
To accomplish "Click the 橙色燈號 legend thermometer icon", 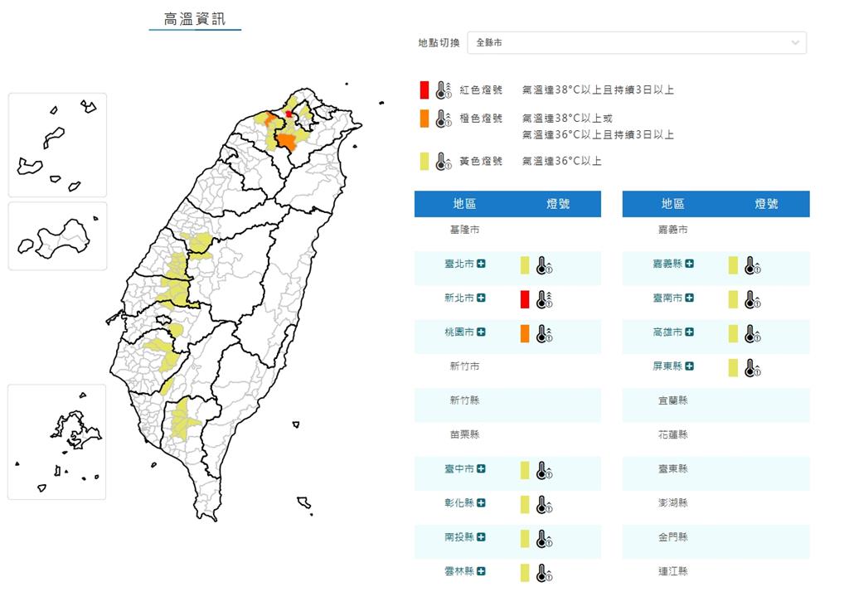I will (x=444, y=119).
